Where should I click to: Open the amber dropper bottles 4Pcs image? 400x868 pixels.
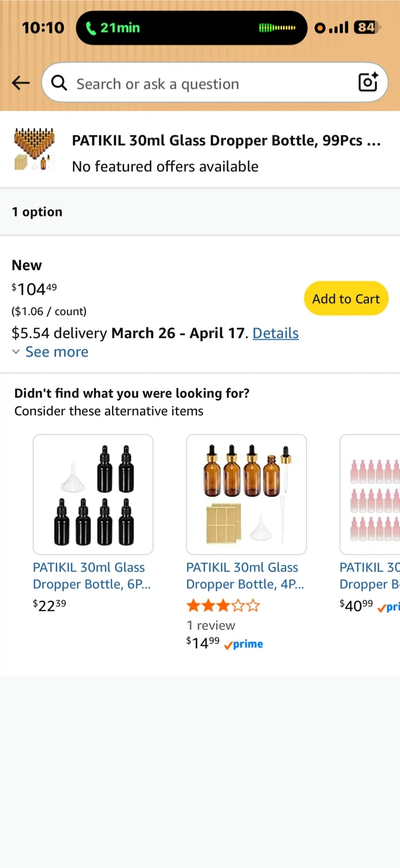tap(246, 494)
